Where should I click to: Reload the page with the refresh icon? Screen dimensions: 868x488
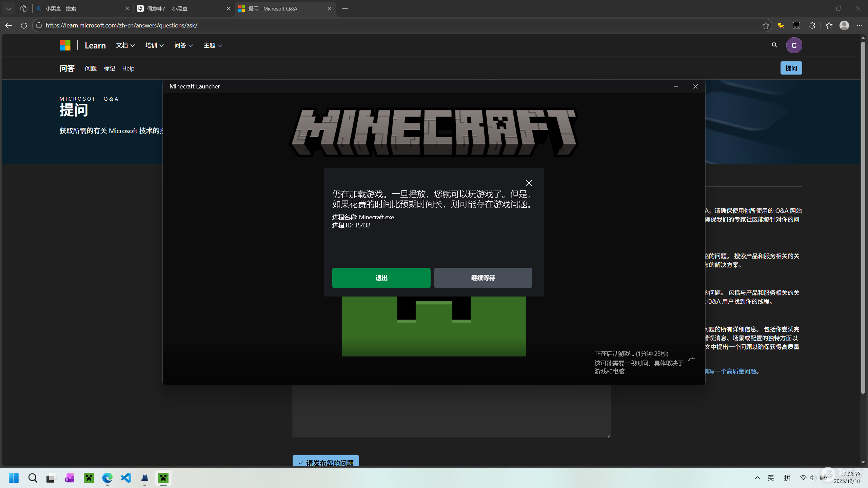(x=24, y=25)
